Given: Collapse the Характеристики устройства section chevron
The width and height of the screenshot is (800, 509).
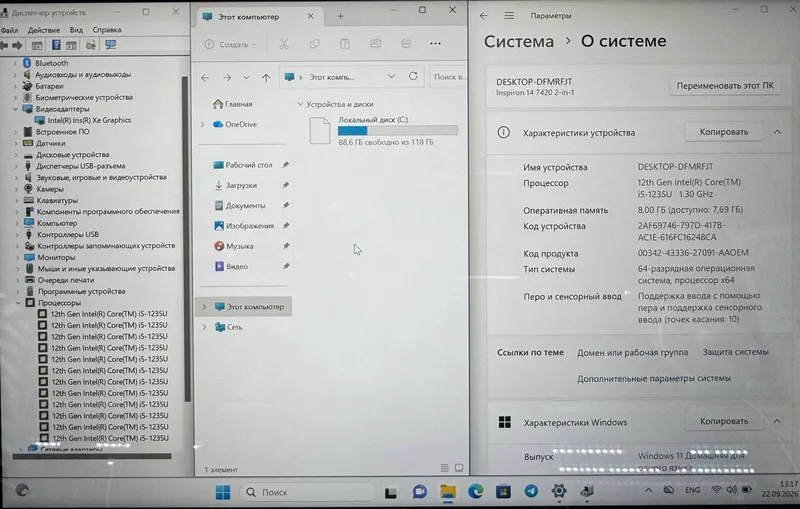Looking at the screenshot, I should [x=777, y=132].
